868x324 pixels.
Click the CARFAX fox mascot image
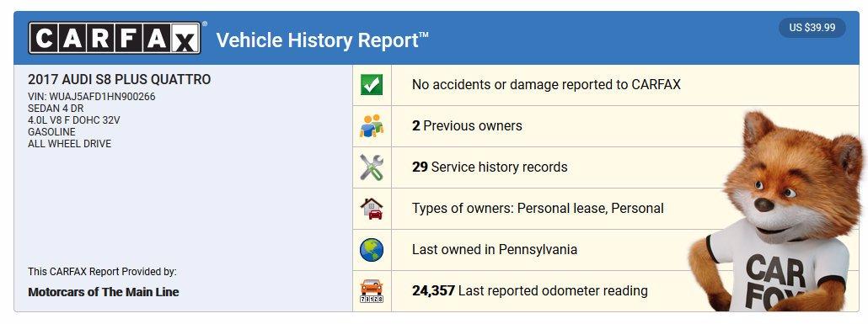pyautogui.click(x=774, y=212)
